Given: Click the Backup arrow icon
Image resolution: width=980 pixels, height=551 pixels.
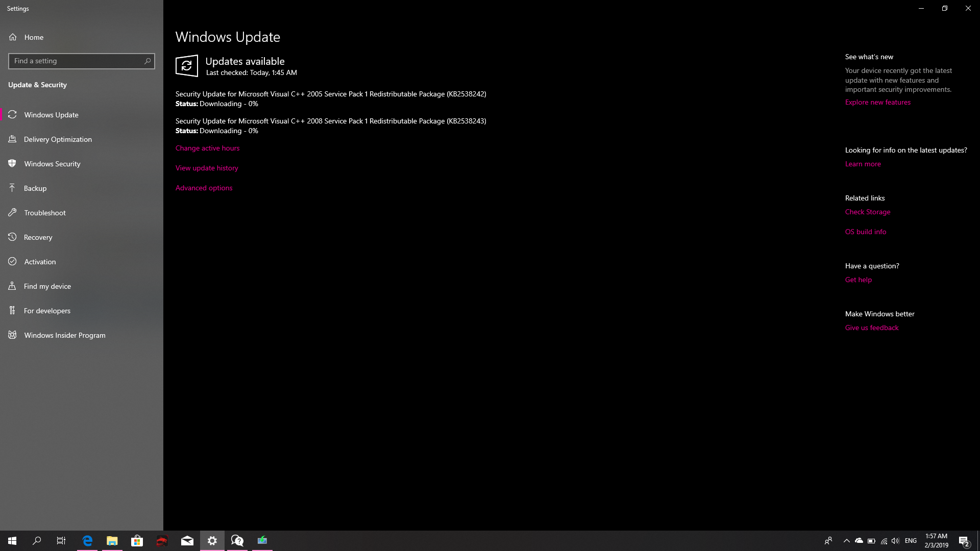Looking at the screenshot, I should [x=12, y=188].
